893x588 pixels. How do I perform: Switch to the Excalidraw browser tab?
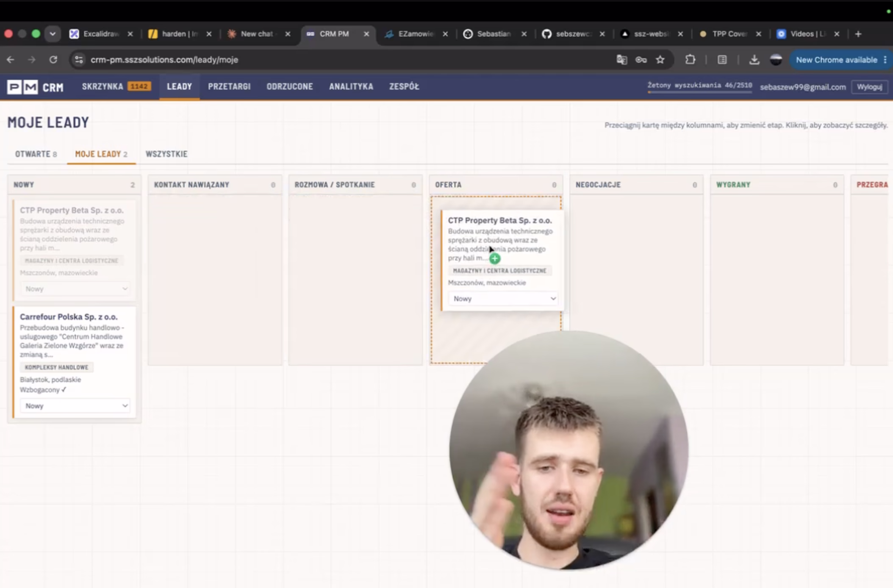tap(101, 34)
